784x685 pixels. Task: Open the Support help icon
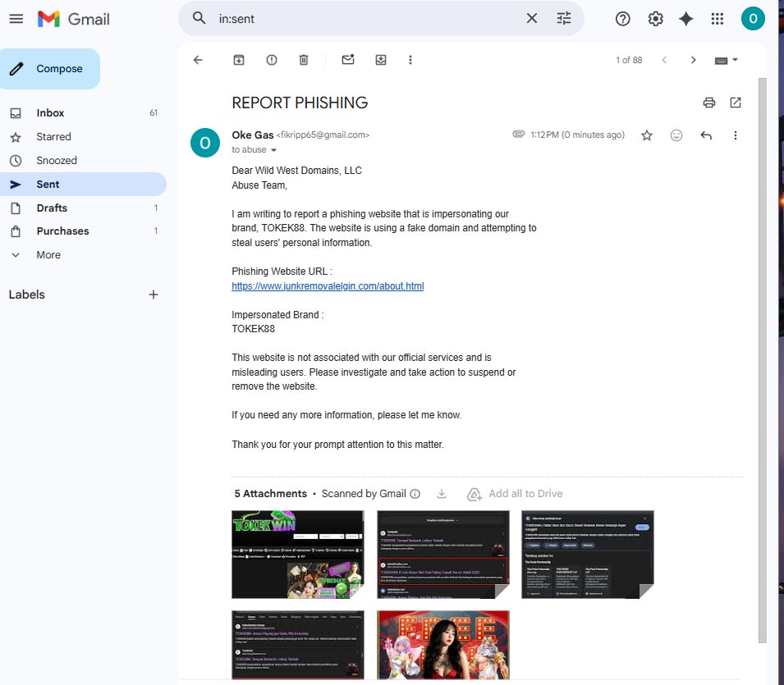[x=622, y=19]
